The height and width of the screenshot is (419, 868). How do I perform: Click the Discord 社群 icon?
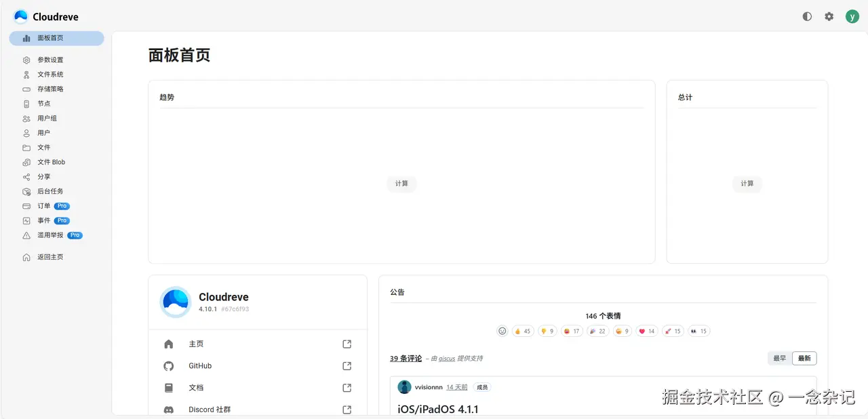(169, 410)
